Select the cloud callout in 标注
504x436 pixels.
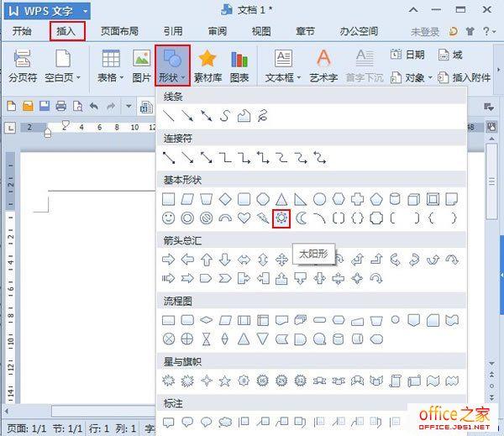(x=225, y=422)
